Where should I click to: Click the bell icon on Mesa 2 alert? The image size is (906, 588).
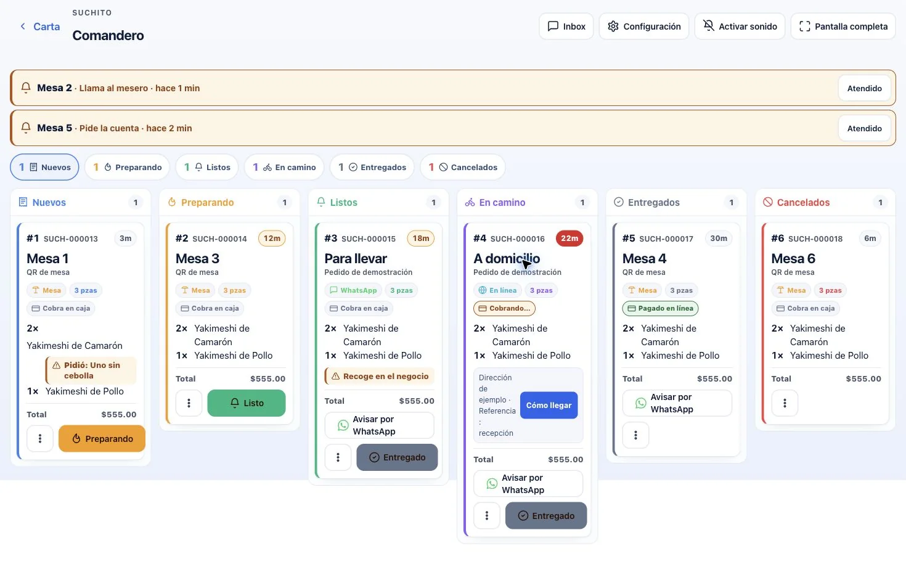click(x=26, y=88)
